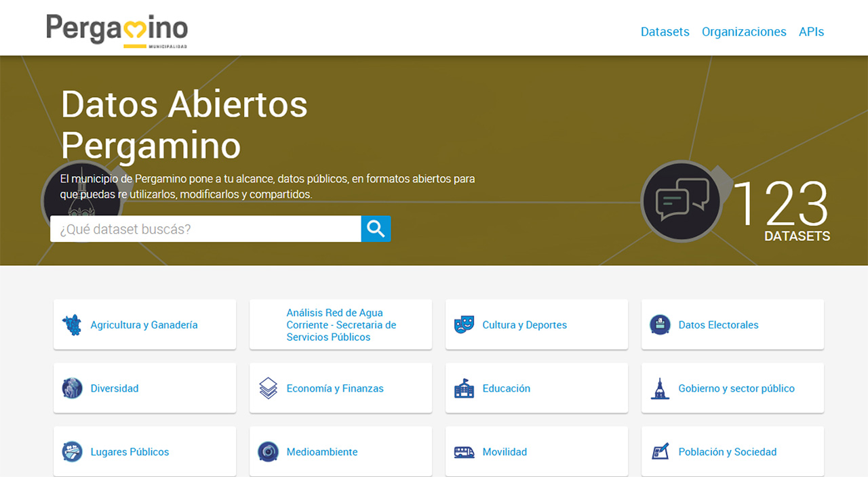
Task: Click the Lugares Públicos round icon
Action: (72, 452)
